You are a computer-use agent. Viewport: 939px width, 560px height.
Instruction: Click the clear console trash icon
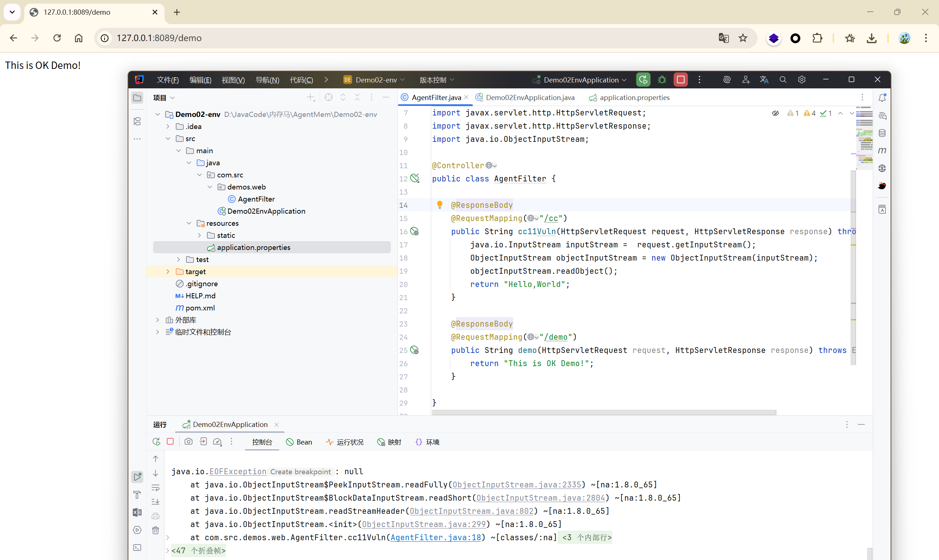(x=156, y=530)
